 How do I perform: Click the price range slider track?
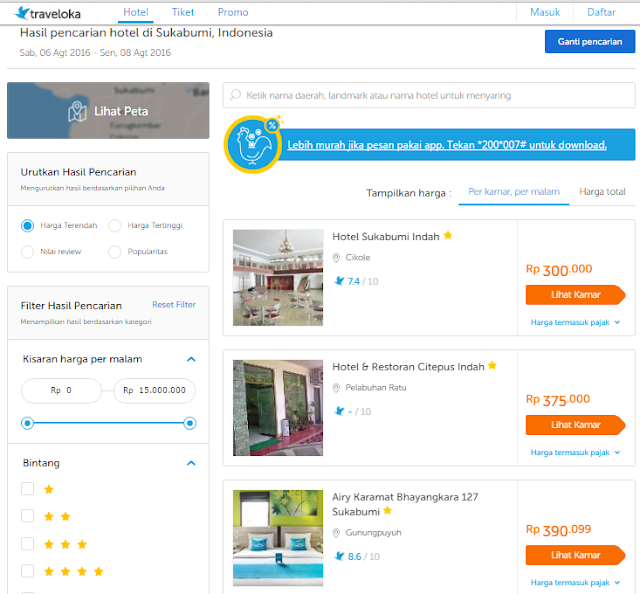pos(109,423)
